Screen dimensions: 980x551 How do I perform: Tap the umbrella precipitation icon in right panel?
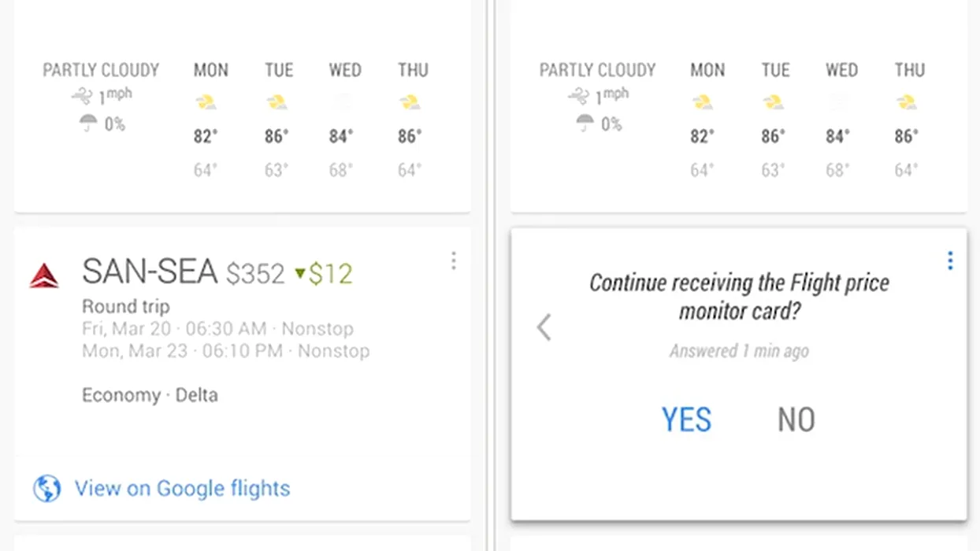click(585, 124)
